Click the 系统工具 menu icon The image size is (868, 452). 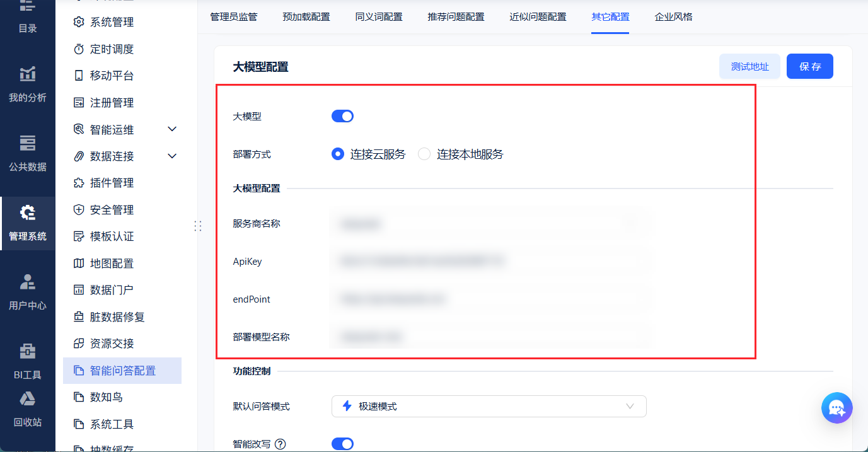(79, 424)
